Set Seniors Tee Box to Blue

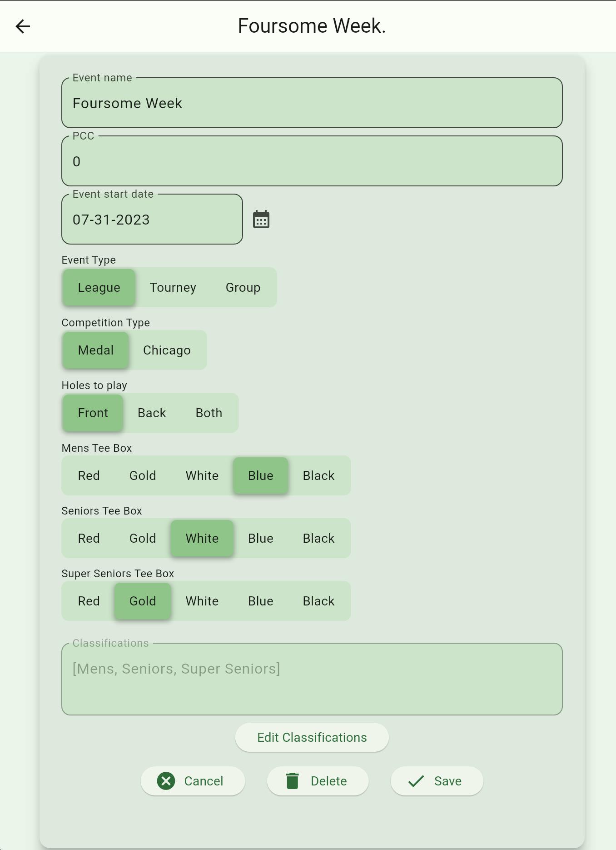(261, 538)
